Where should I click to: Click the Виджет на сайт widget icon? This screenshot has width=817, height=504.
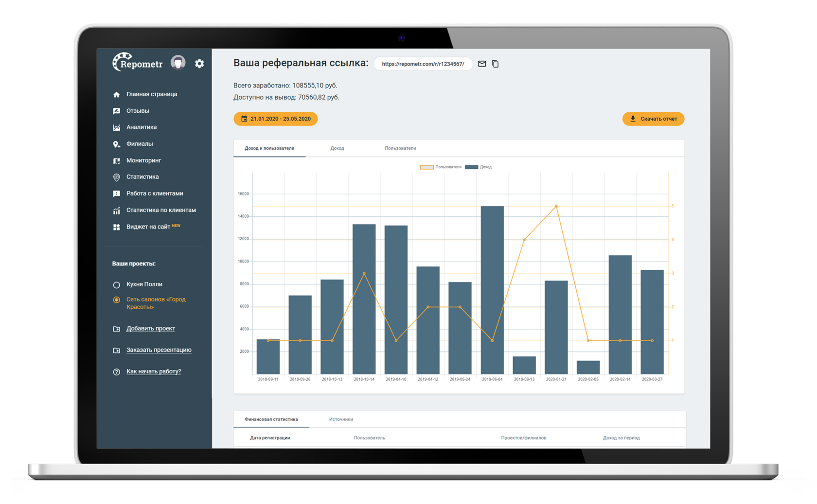click(x=116, y=227)
